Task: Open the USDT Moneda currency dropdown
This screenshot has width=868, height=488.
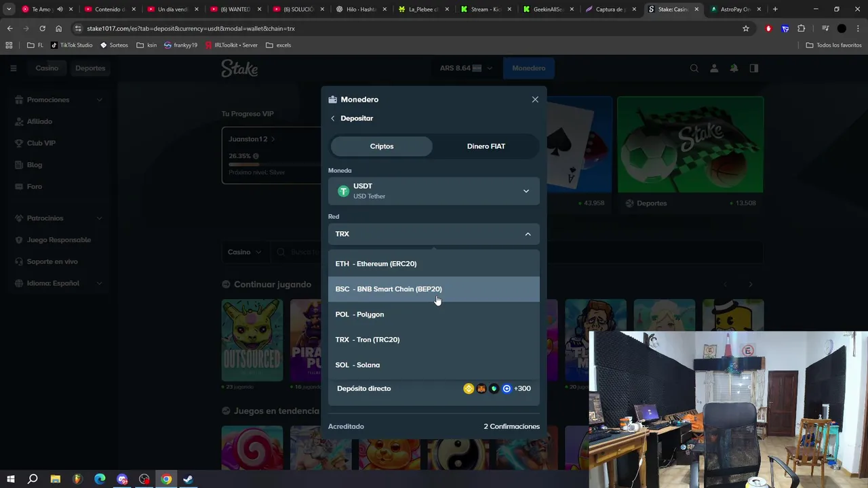Action: click(x=434, y=191)
